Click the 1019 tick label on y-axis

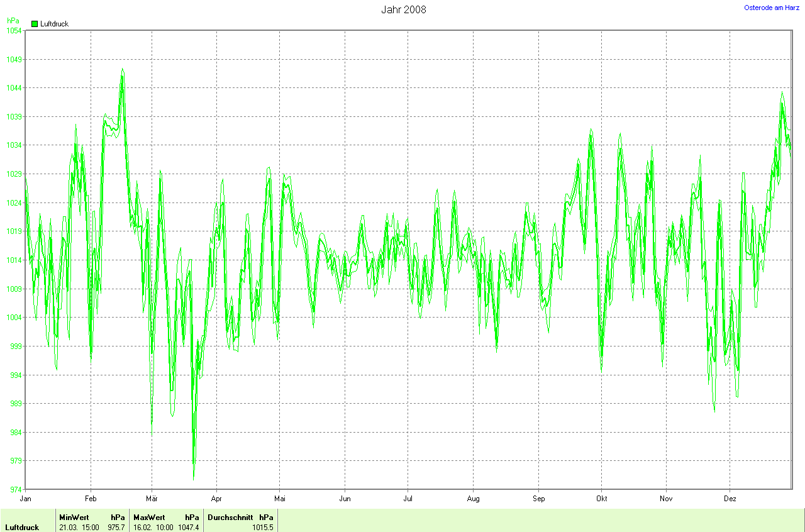coord(14,231)
